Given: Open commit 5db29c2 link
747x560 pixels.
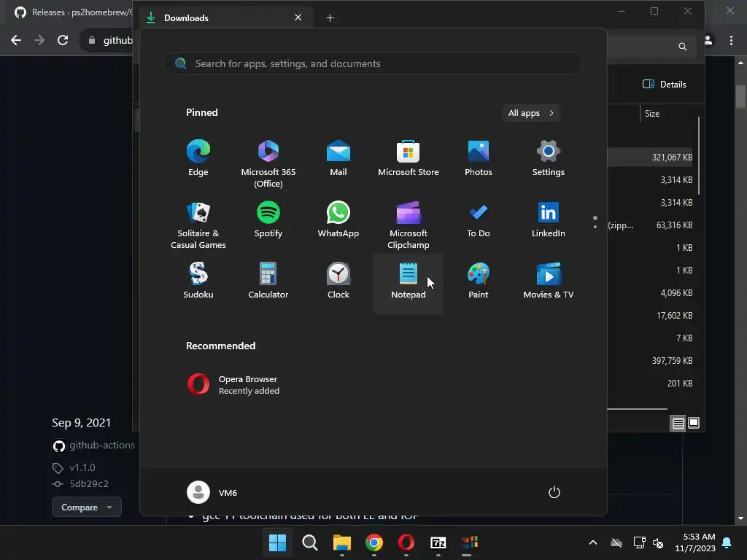Looking at the screenshot, I should click(89, 484).
